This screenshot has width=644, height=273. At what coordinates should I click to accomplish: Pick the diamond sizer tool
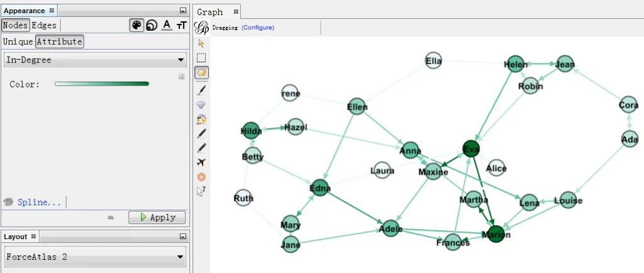[201, 104]
